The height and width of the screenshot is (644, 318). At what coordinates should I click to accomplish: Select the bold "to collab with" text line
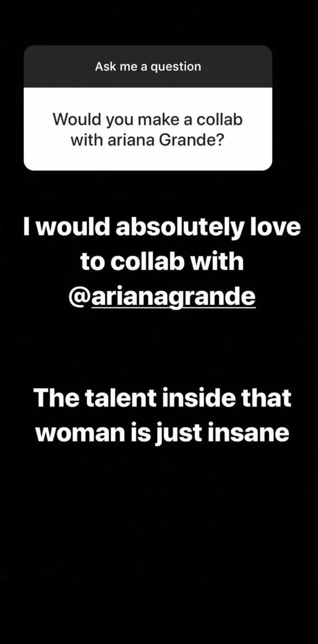[x=161, y=261]
